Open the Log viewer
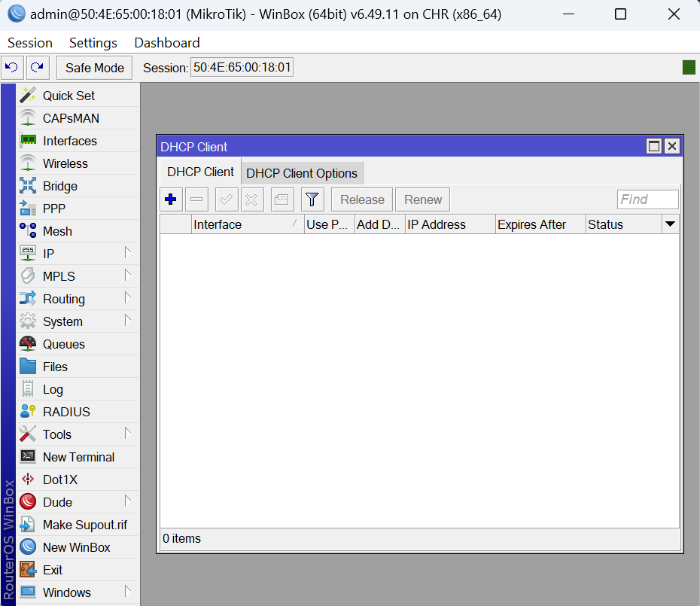 coord(78,389)
